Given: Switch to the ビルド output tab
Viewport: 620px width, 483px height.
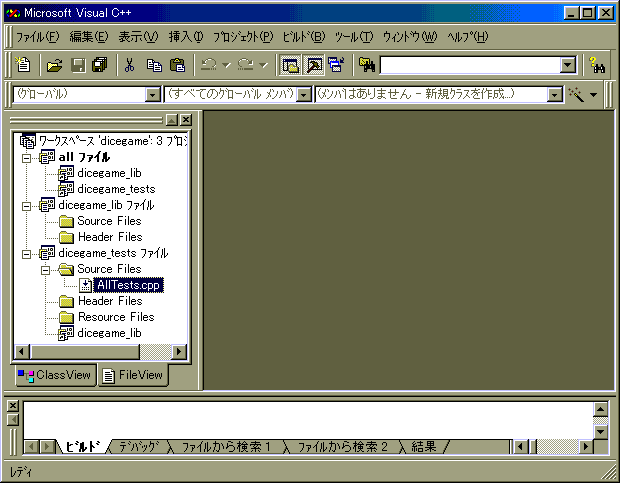Looking at the screenshot, I should (x=82, y=447).
